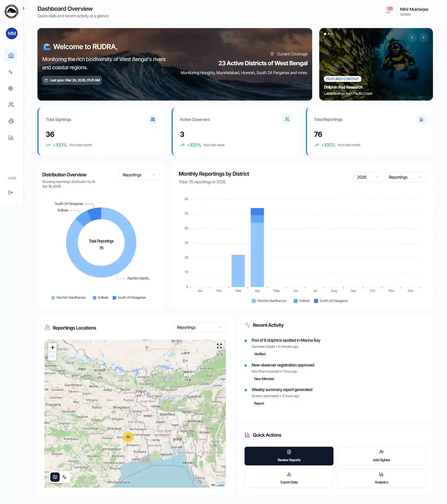Open analytics via the bar chart sidebar icon
447x504 pixels.
click(11, 137)
